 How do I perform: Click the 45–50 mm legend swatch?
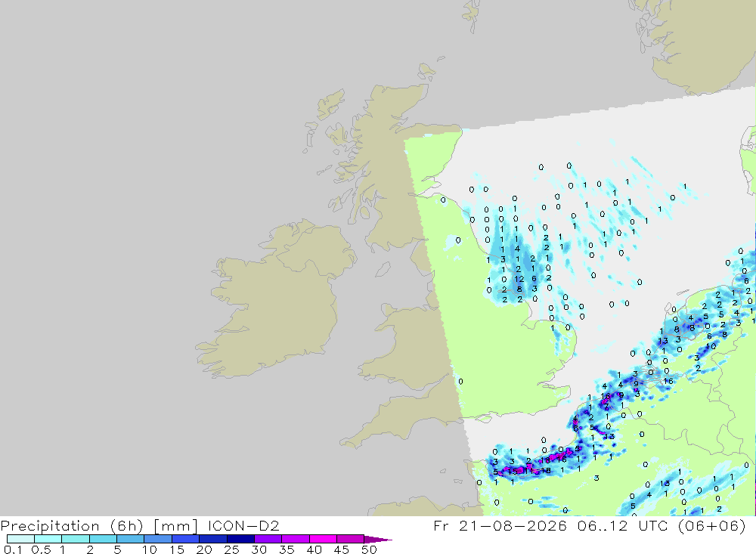pos(350,539)
